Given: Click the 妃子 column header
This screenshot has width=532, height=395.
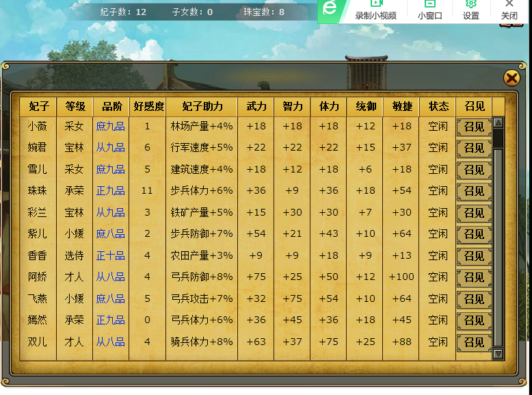Looking at the screenshot, I should (38, 107).
